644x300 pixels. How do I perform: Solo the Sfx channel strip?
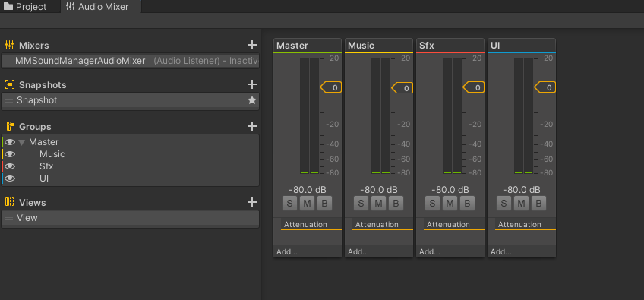click(x=432, y=203)
